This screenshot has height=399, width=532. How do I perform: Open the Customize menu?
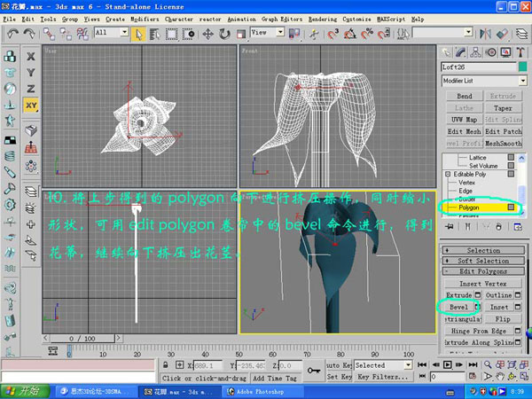click(x=356, y=20)
